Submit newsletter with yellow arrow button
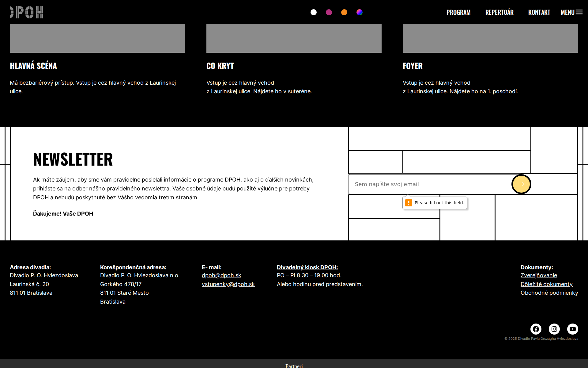 [x=521, y=184]
